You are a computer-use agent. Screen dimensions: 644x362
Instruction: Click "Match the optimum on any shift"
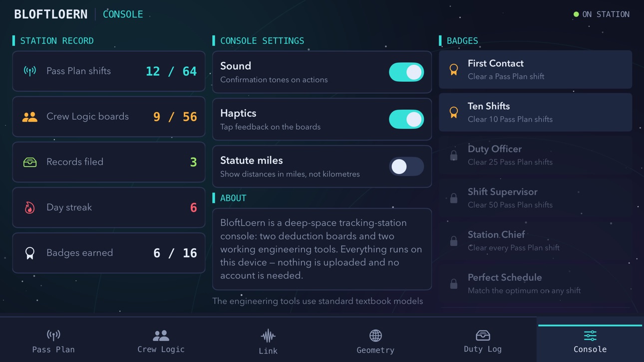[x=524, y=291]
